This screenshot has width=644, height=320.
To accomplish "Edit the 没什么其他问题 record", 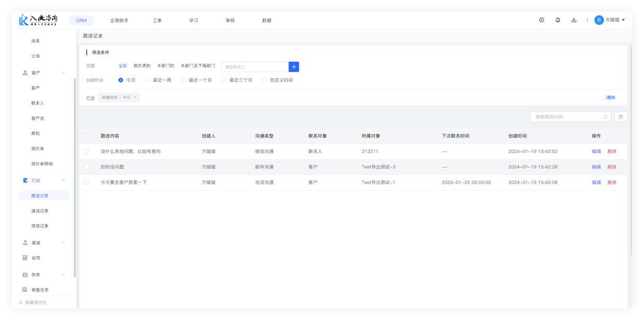I will [596, 151].
